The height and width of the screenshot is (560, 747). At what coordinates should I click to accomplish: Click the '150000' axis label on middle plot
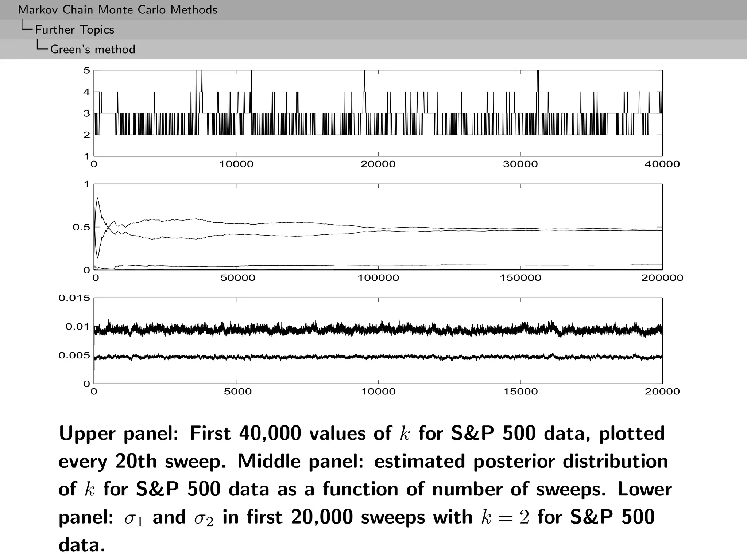coord(520,278)
